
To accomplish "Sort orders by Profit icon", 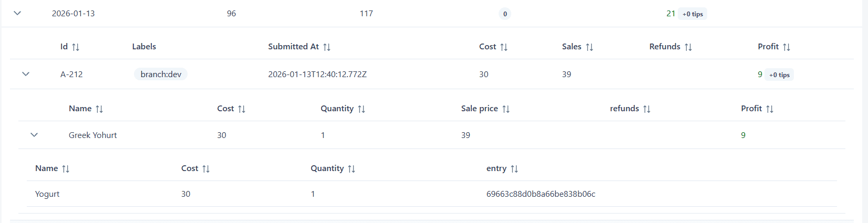I will coord(787,47).
